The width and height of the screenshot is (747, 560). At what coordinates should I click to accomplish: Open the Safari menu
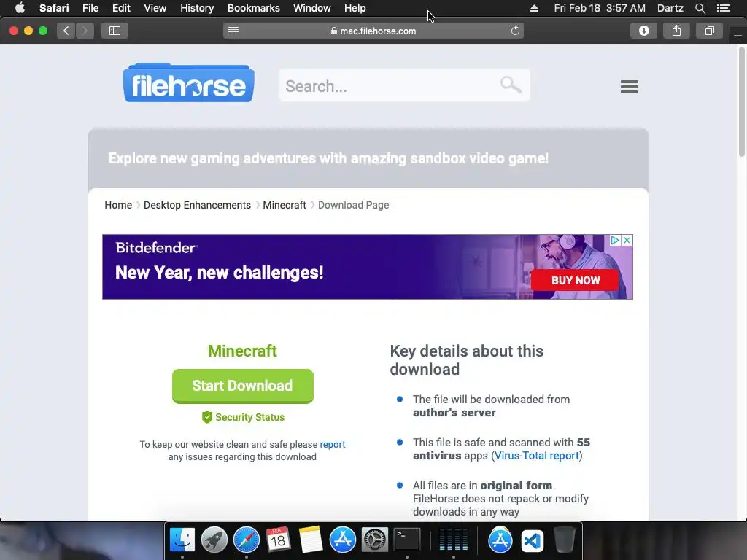tap(54, 8)
